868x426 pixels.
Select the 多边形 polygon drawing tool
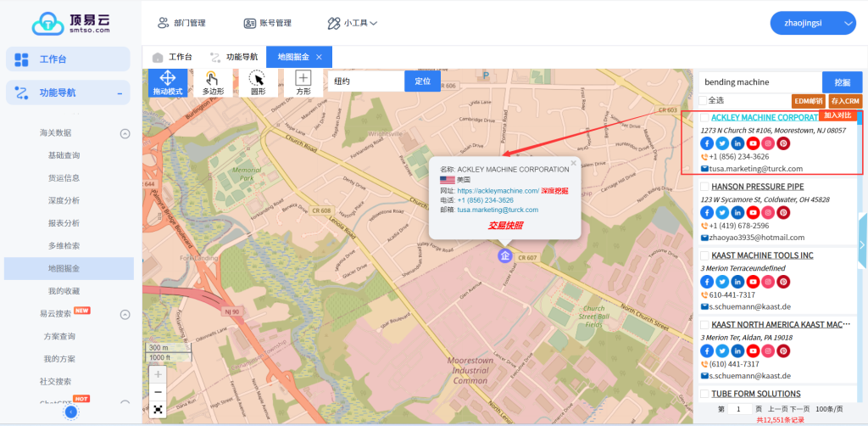(214, 82)
